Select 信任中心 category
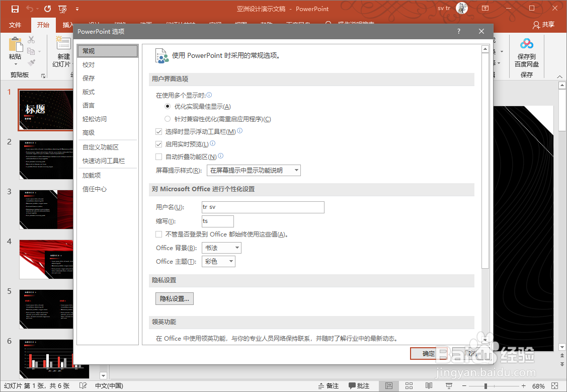Screen dimensions: 567x392 (x=107, y=189)
